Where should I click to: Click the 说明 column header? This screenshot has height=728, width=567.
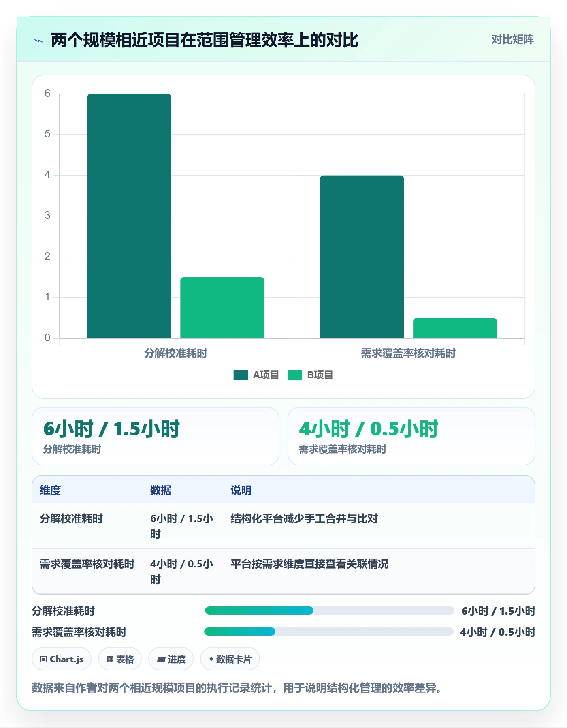(241, 490)
